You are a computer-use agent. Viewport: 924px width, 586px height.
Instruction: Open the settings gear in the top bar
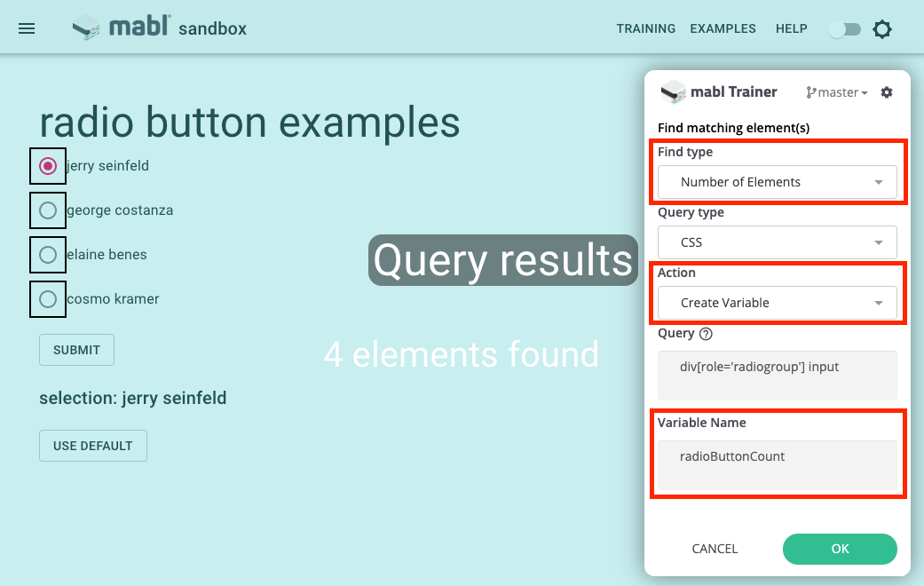click(882, 28)
